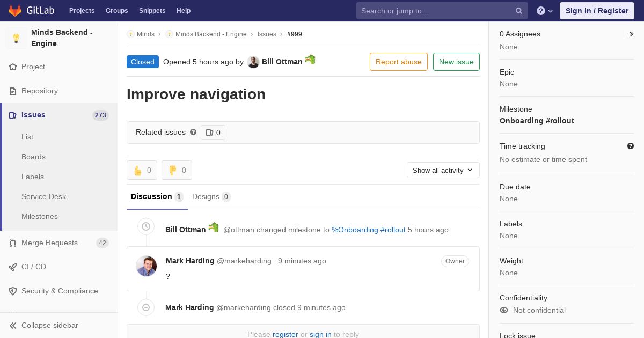Open the Projects menu
The image size is (644, 338).
(x=82, y=11)
